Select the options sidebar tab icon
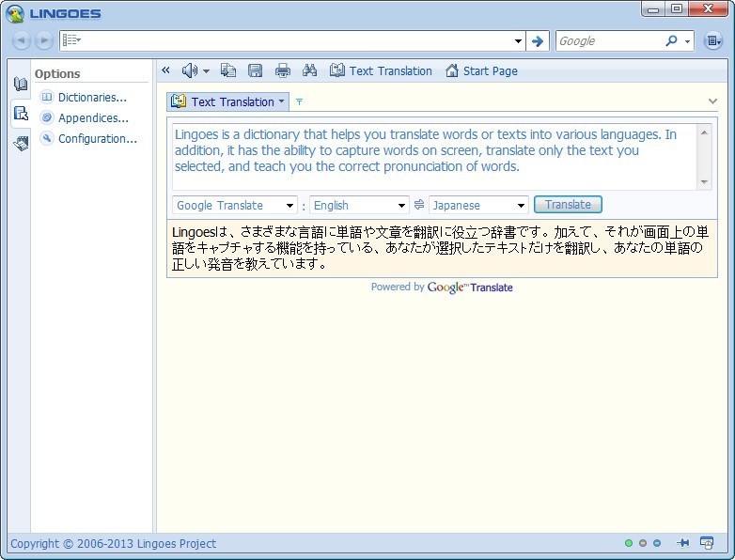This screenshot has height=560, width=735. coord(21,113)
